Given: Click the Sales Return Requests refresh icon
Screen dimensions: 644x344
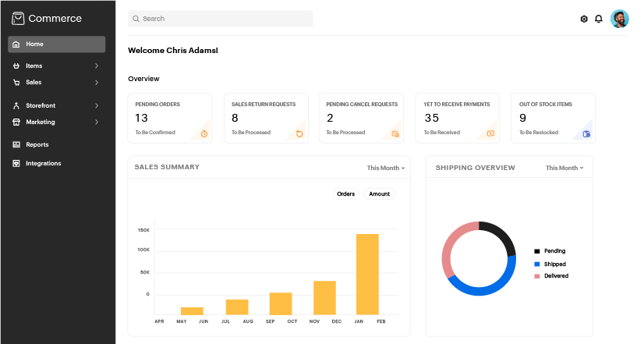Looking at the screenshot, I should tap(299, 133).
